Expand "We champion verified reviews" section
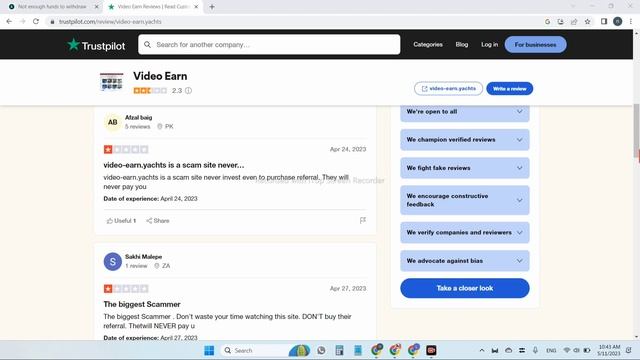640x360 pixels. pyautogui.click(x=465, y=140)
